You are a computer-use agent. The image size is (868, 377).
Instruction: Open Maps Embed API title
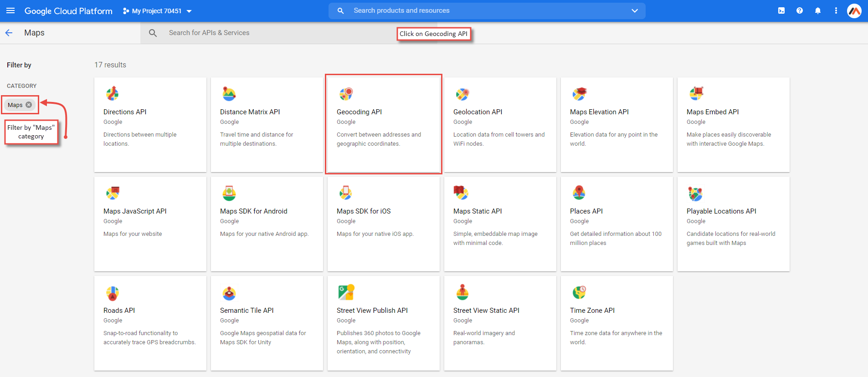tap(713, 112)
